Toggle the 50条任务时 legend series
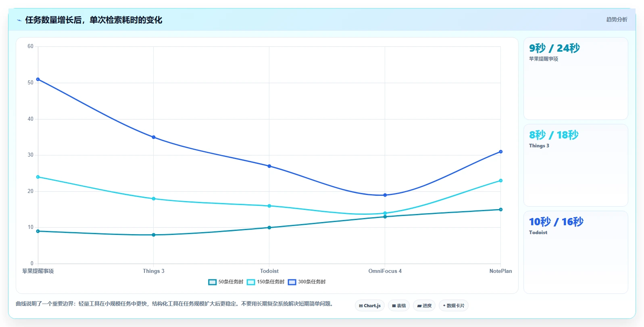The image size is (644, 327). tap(226, 282)
